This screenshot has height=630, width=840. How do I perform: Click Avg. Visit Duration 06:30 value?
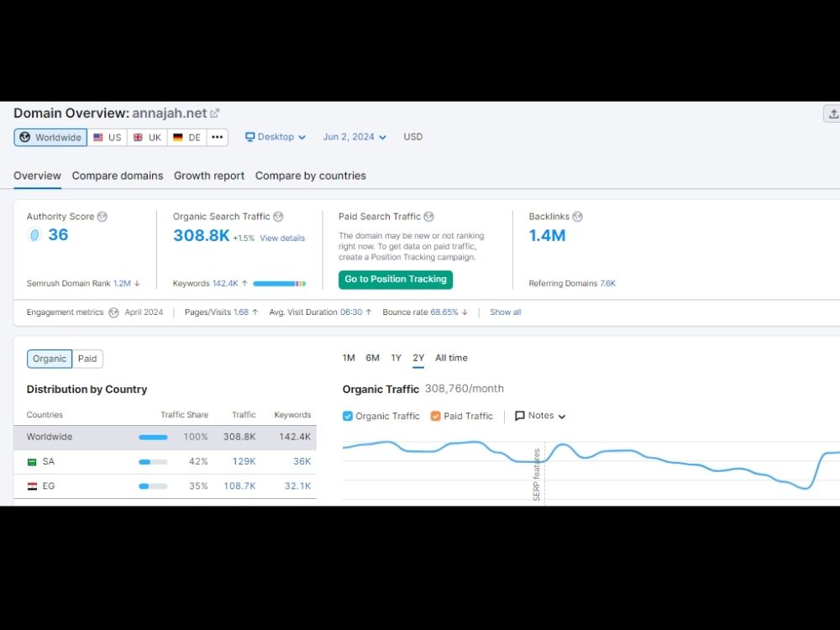coord(351,312)
